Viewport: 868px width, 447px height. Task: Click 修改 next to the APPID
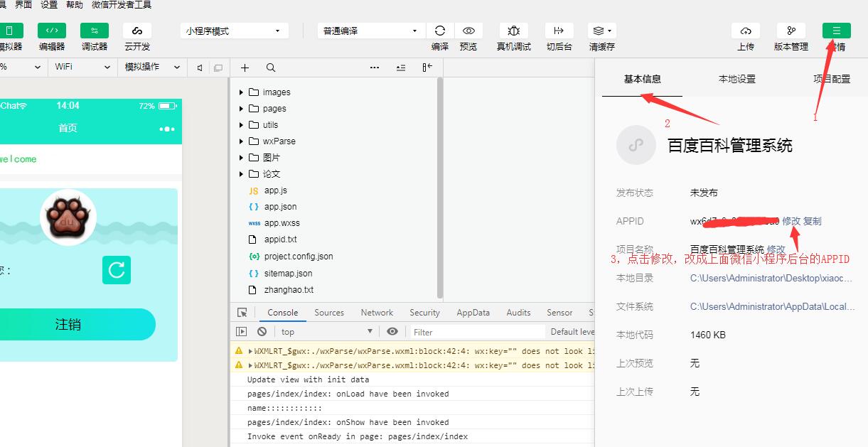(x=791, y=221)
